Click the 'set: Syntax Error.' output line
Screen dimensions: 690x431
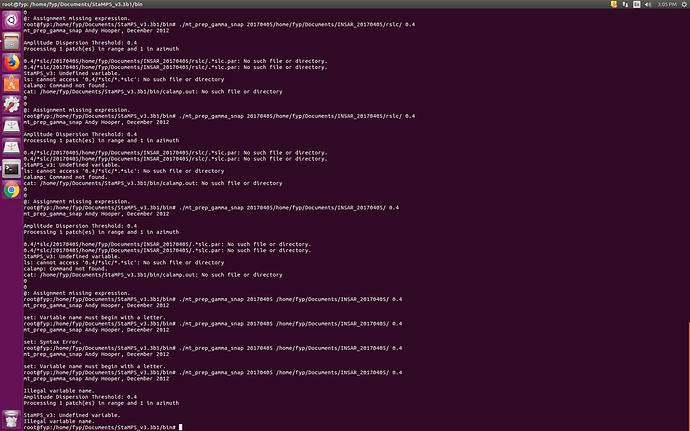pyautogui.click(x=52, y=342)
